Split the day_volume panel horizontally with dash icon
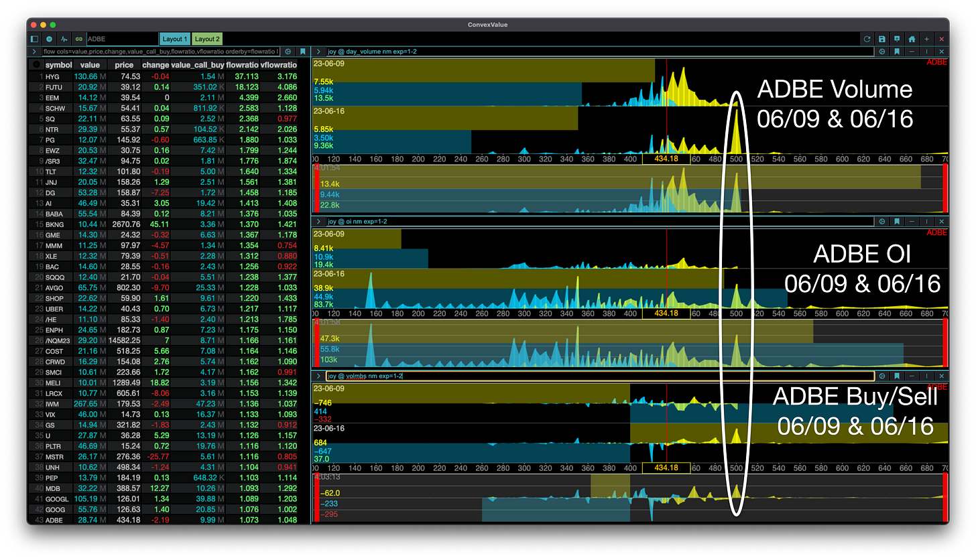 pyautogui.click(x=912, y=52)
